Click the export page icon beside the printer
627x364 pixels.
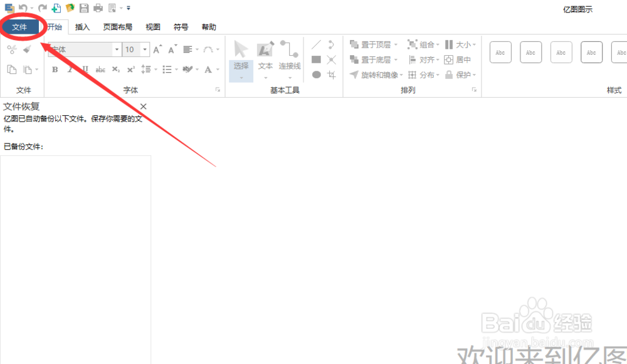pyautogui.click(x=112, y=8)
